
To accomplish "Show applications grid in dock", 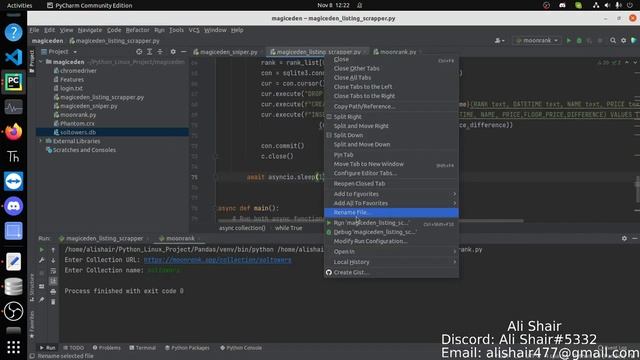I will [x=13, y=347].
